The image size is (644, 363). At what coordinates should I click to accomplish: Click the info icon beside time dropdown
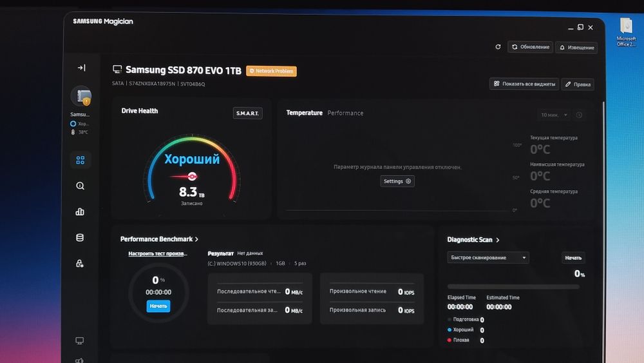click(579, 115)
